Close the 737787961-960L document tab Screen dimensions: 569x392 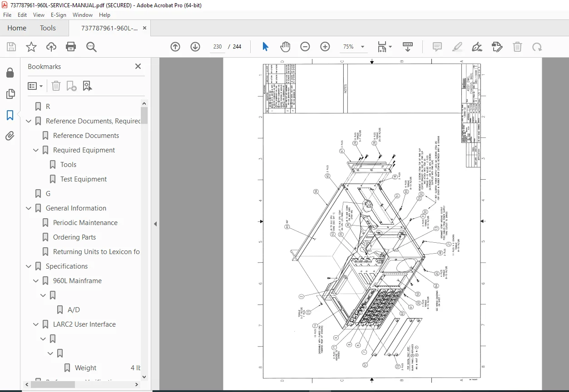tap(145, 28)
